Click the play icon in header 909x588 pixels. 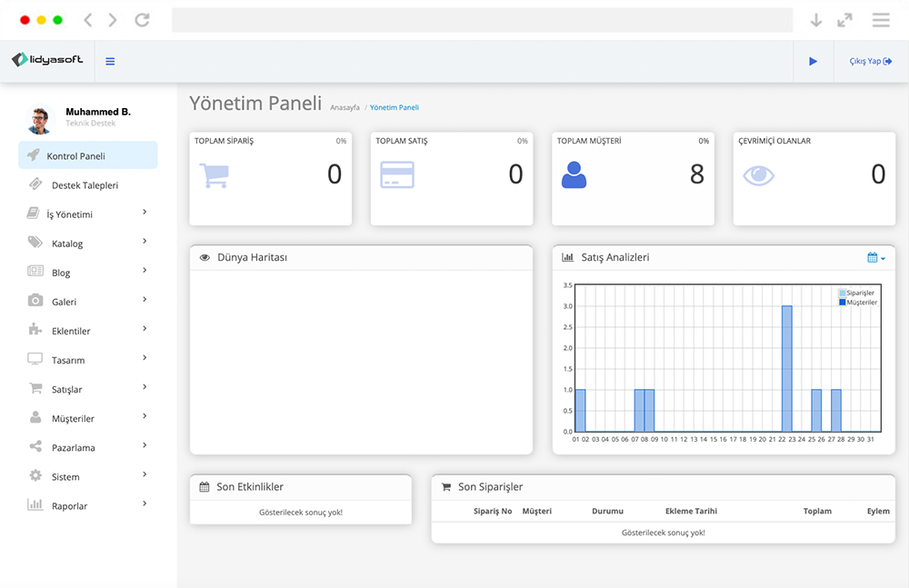point(813,62)
